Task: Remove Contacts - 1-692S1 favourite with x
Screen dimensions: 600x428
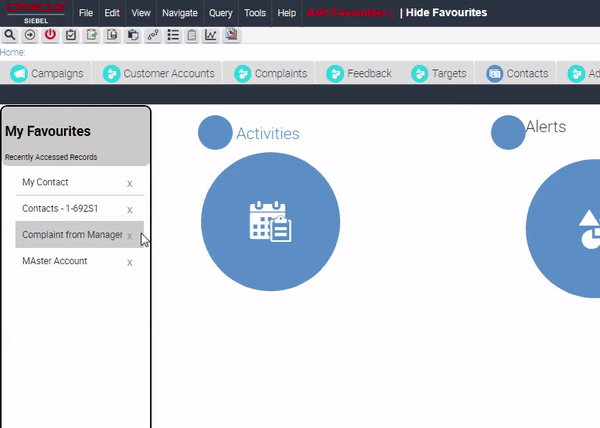Action: coord(130,210)
